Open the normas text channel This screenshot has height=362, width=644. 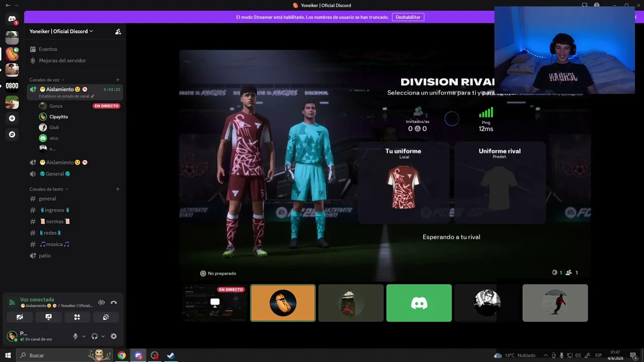(x=75, y=221)
